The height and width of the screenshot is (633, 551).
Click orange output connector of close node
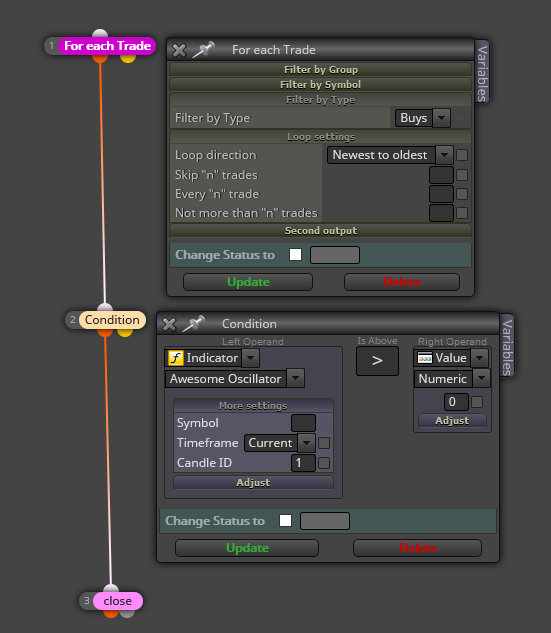111,614
